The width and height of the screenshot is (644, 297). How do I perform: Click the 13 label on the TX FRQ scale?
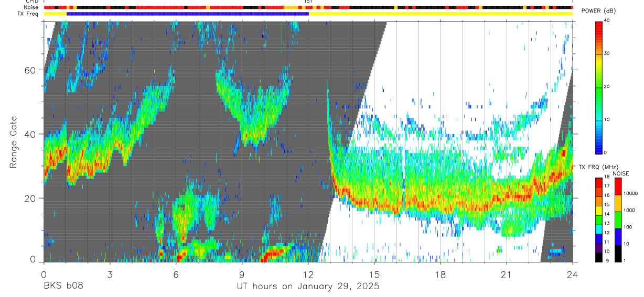point(607,223)
